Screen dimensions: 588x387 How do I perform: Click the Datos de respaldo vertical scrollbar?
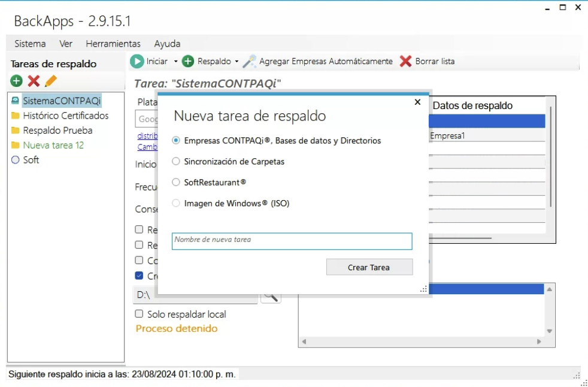pyautogui.click(x=550, y=156)
